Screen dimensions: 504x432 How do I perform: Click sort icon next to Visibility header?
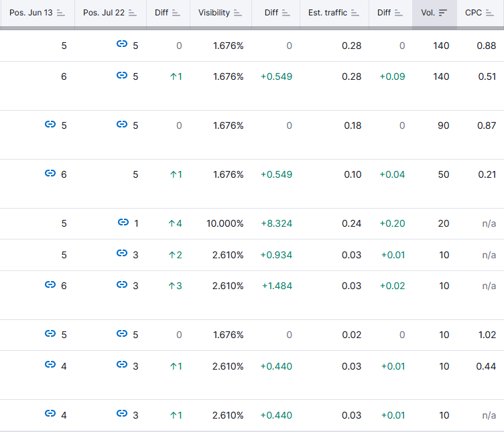(238, 13)
